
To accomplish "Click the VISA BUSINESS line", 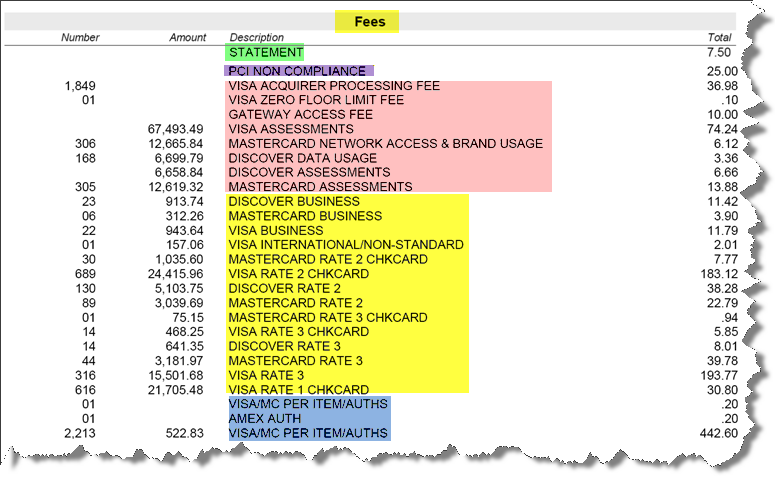I will 276,231.
